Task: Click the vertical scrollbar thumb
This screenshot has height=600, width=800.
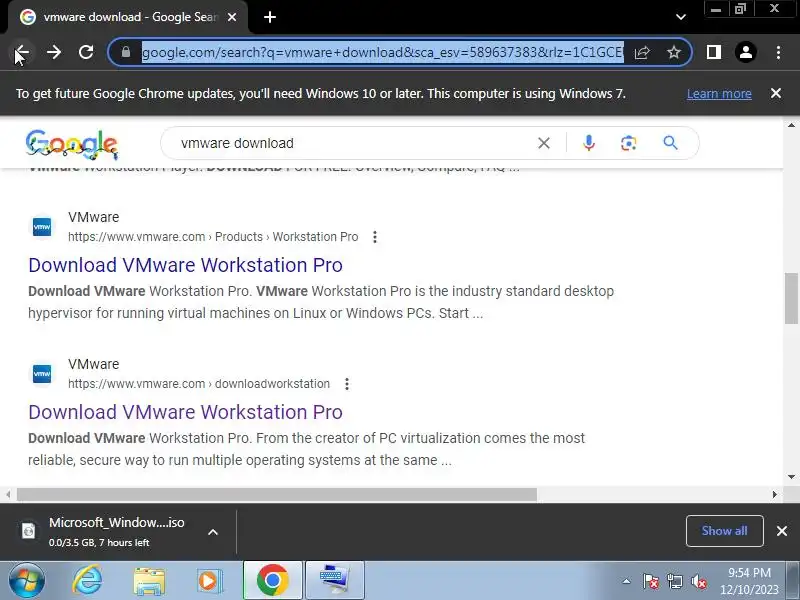Action: coord(791,298)
